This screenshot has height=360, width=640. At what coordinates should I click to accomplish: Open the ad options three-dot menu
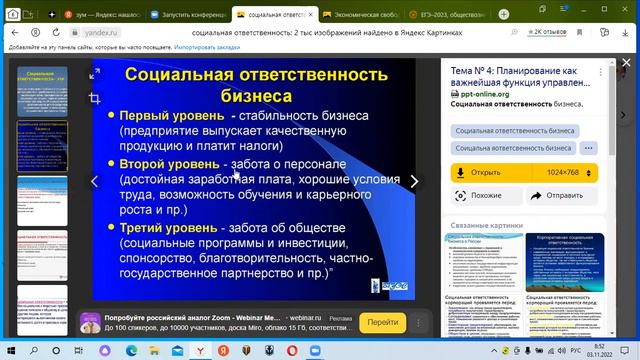coord(418,323)
